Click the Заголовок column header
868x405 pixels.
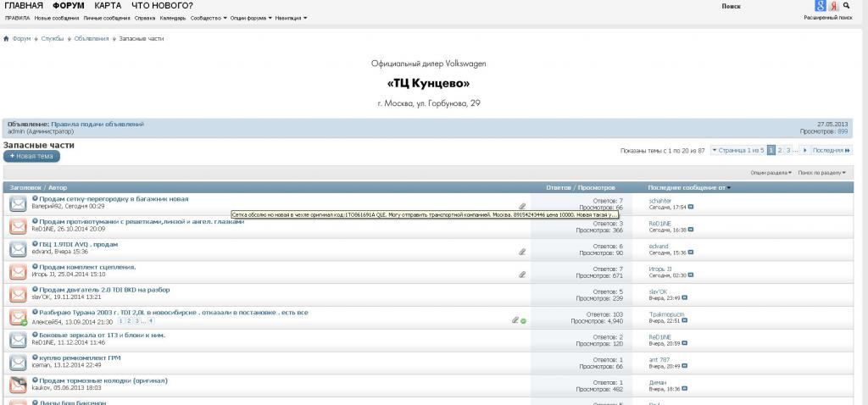25,188
